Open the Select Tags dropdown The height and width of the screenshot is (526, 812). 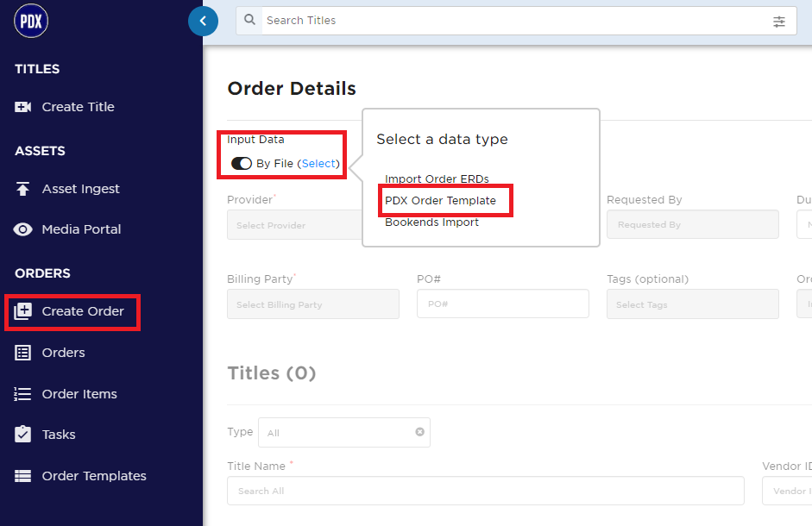click(693, 304)
